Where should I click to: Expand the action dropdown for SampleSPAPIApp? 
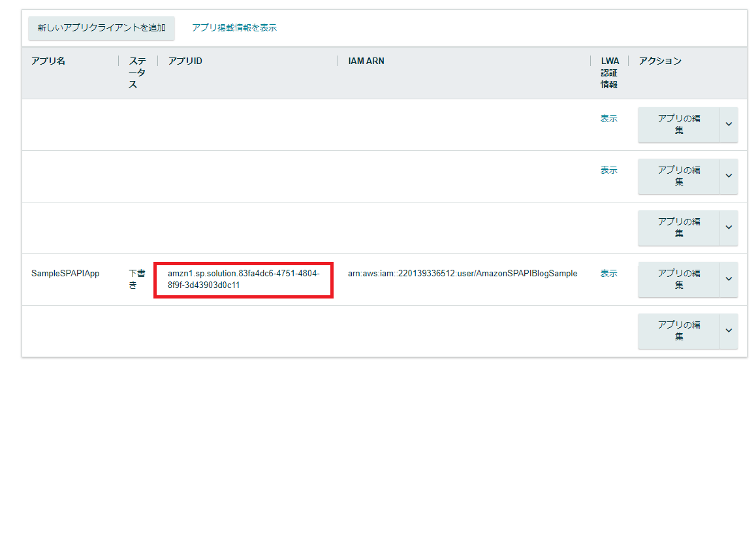tap(729, 280)
